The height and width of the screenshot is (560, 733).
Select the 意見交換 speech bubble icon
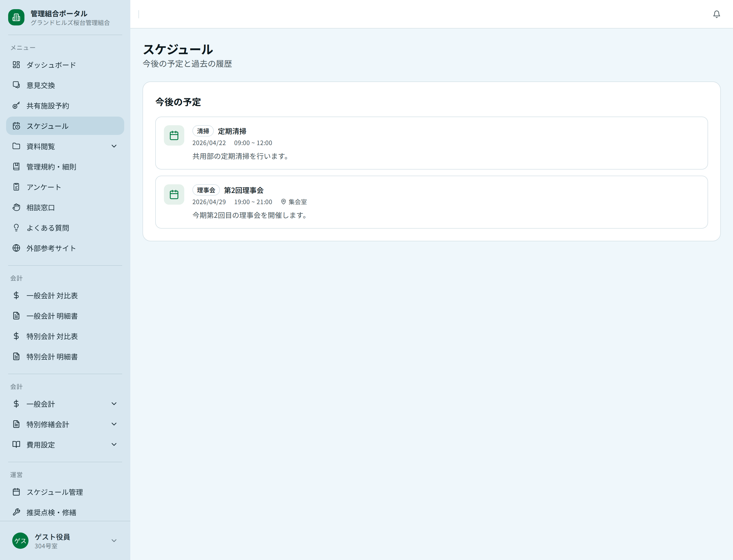point(16,85)
